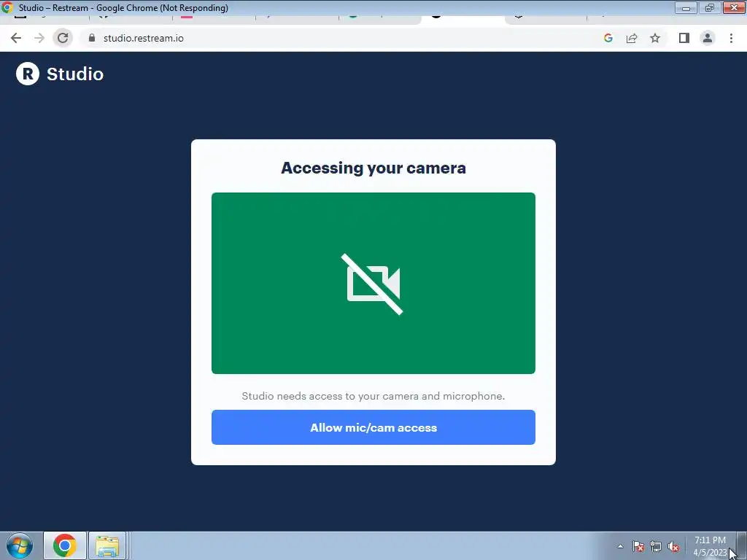The height and width of the screenshot is (560, 747).
Task: Open the Chrome profile avatar
Action: click(x=708, y=38)
